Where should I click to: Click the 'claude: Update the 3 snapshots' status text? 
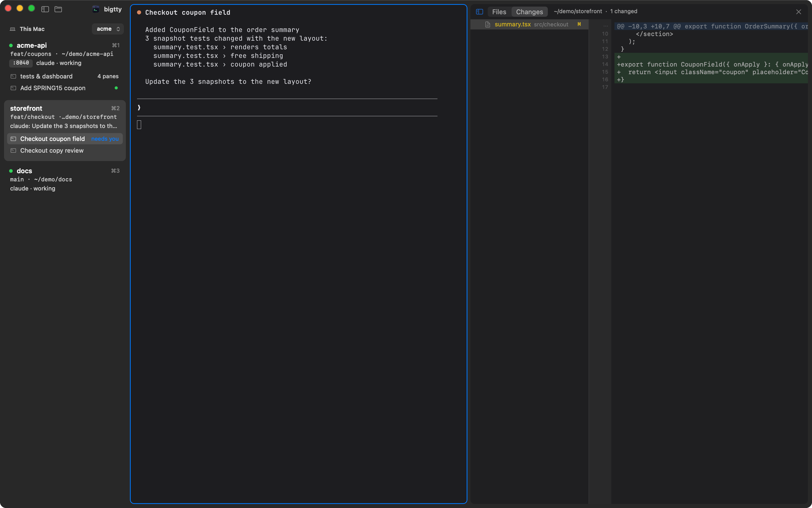[x=63, y=126]
